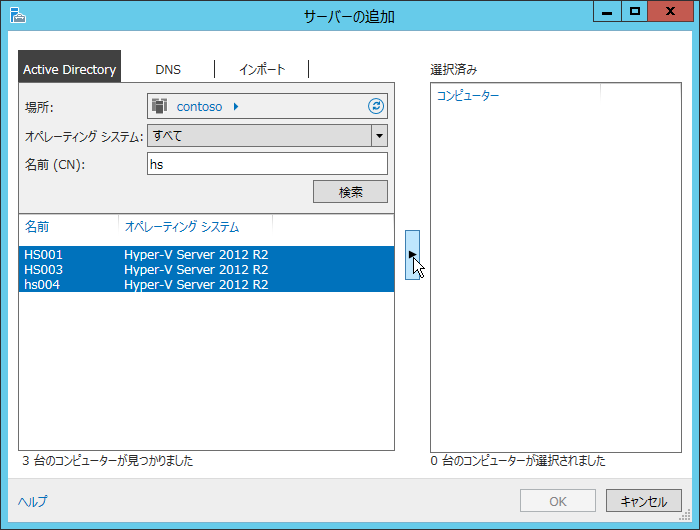Click HS001's Hyper-V Server 2012 R2 cell
The image size is (700, 530).
tap(196, 255)
